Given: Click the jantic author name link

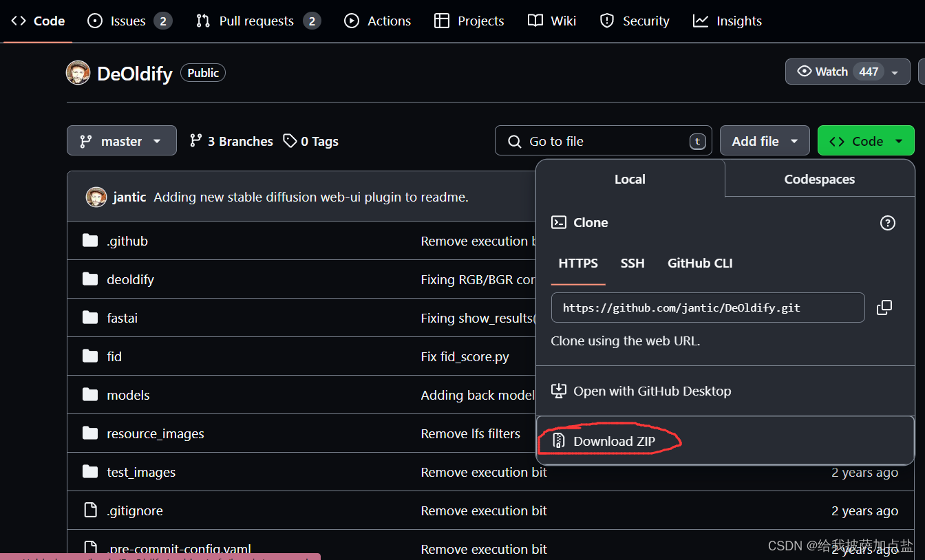Looking at the screenshot, I should tap(129, 197).
